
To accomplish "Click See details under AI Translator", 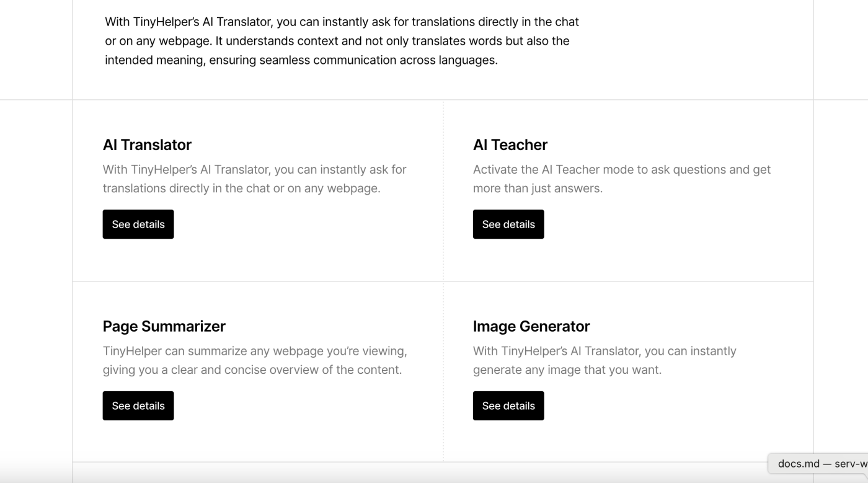I will 138,224.
